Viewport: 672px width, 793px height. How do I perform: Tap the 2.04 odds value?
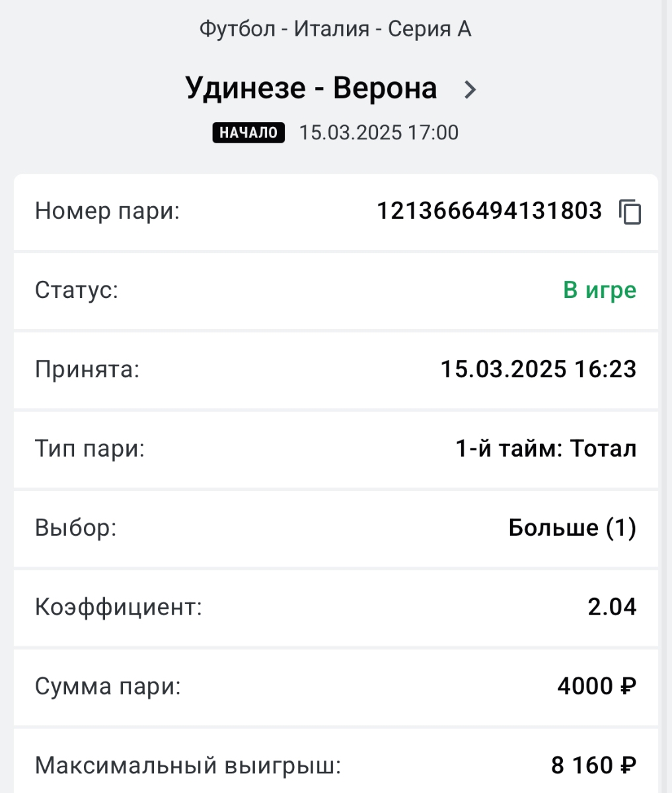(612, 607)
